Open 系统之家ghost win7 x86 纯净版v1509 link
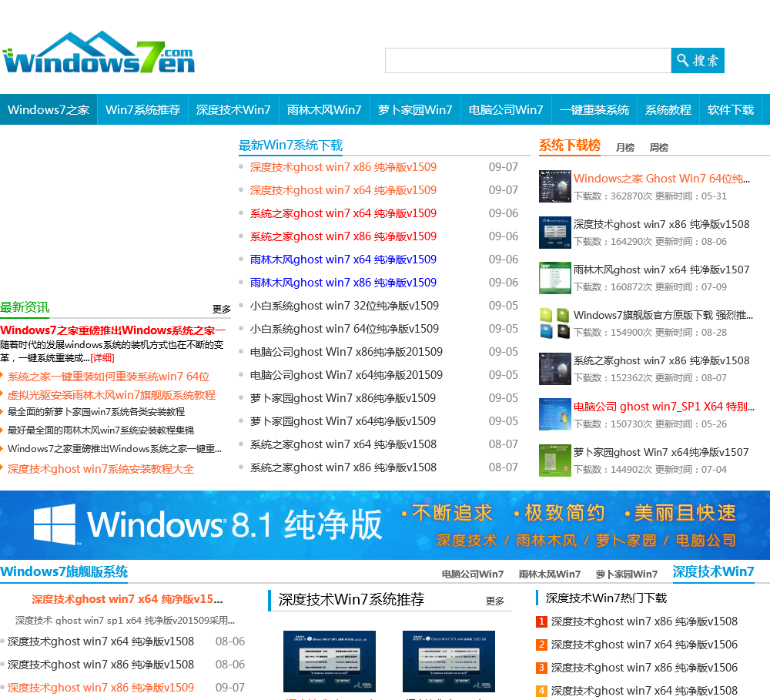 (343, 236)
